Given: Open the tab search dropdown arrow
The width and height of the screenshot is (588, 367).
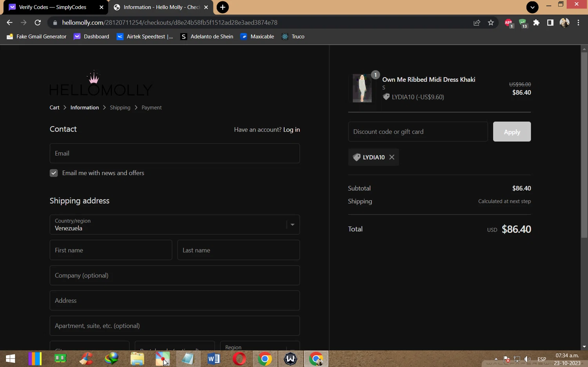Looking at the screenshot, I should tap(532, 7).
